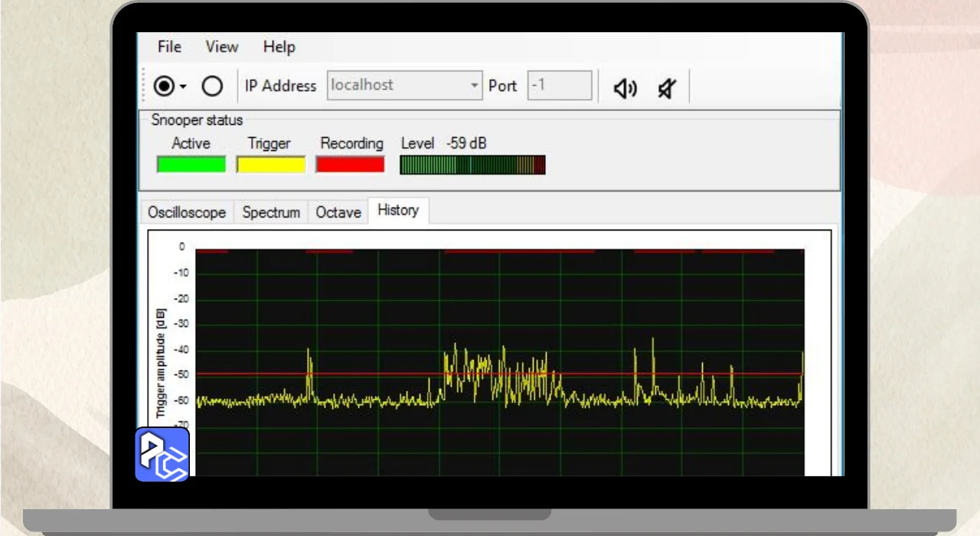Click the red Recording status indicator

350,165
